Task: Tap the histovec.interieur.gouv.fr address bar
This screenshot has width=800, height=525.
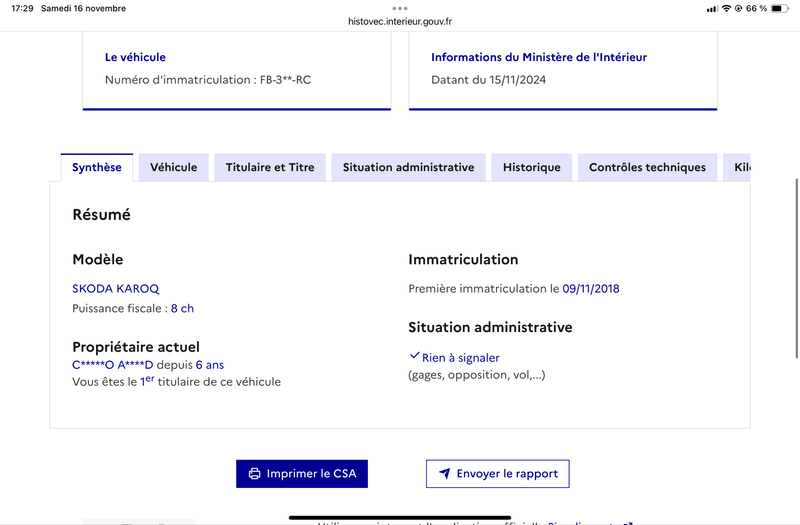Action: 400,21
